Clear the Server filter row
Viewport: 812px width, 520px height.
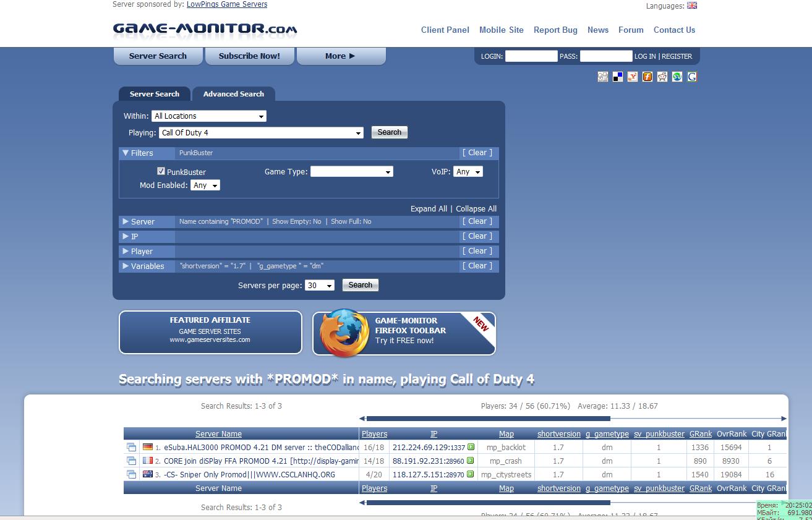[x=477, y=221]
